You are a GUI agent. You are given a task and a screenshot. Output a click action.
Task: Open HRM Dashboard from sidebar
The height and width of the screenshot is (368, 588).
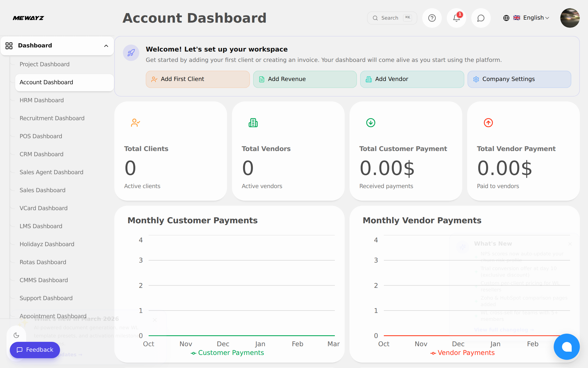click(x=42, y=100)
